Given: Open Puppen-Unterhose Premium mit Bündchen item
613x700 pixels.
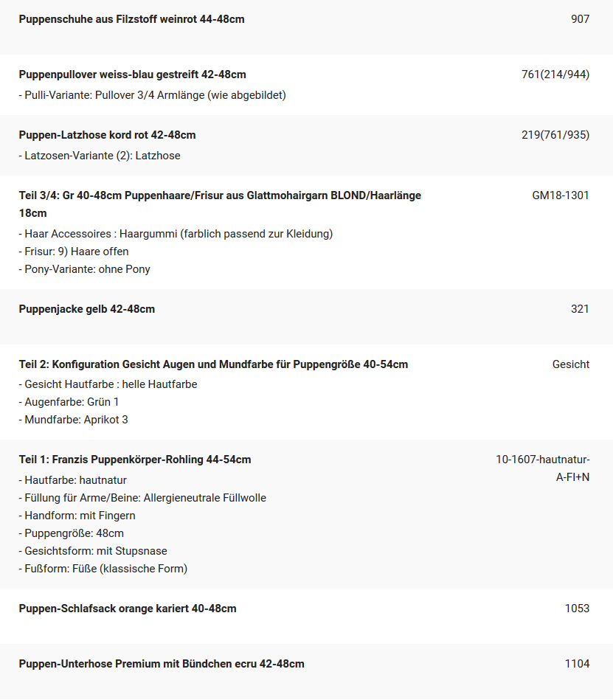Looking at the screenshot, I should tap(162, 664).
